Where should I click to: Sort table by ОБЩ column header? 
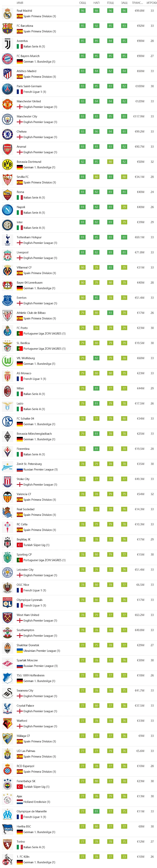[x=82, y=3]
